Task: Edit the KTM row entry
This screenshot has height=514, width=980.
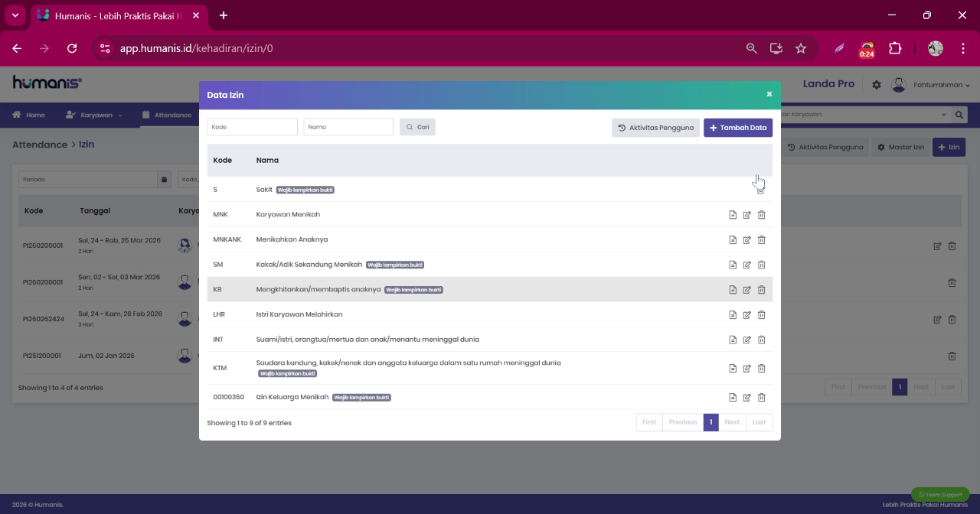Action: [746, 368]
